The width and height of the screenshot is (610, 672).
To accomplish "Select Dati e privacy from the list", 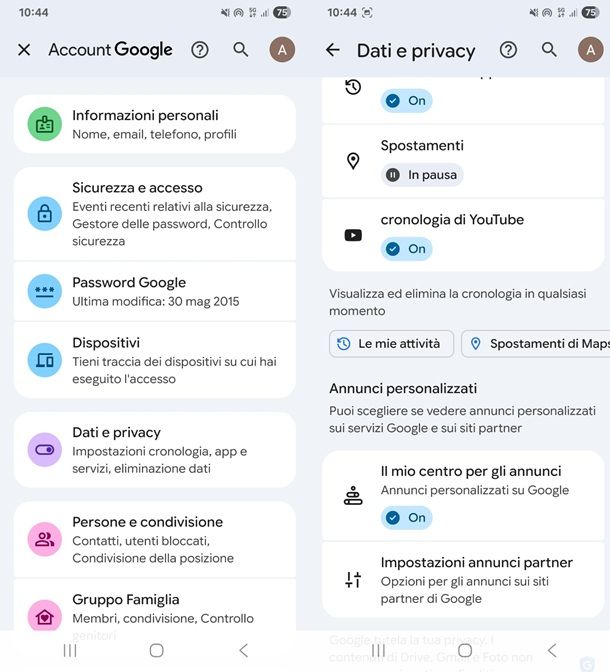I will click(x=155, y=450).
